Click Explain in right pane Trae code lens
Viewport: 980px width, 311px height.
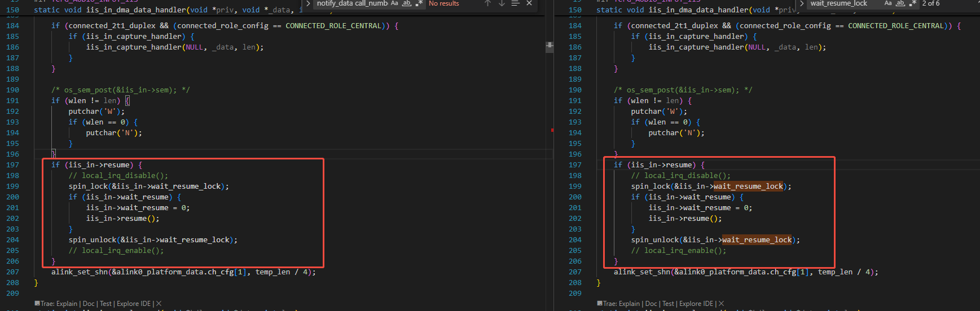[629, 304]
